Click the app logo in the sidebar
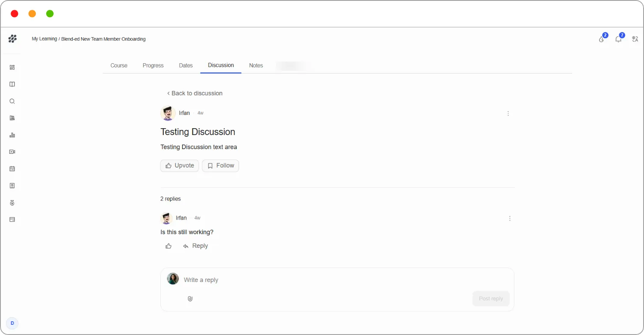The width and height of the screenshot is (644, 335). [12, 39]
